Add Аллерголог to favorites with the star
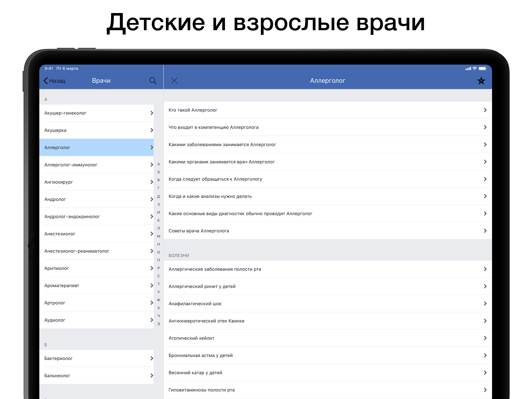Viewport: 532px width, 399px height. tap(481, 81)
